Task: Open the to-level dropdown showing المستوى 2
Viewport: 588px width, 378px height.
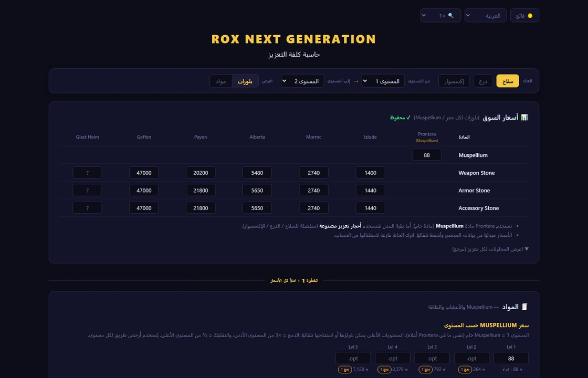Action: click(302, 81)
